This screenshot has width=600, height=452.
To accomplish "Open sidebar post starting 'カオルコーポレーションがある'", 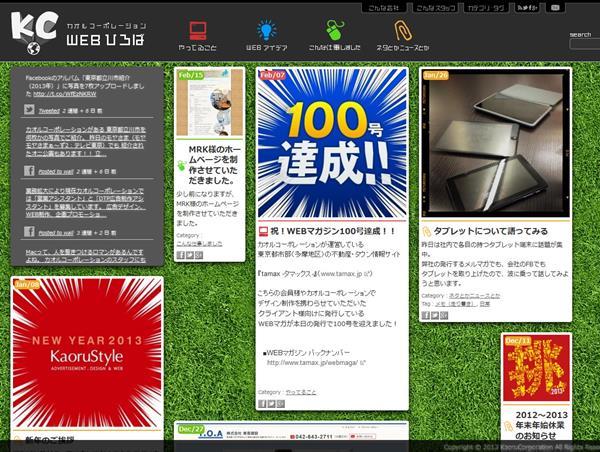I will [x=85, y=141].
